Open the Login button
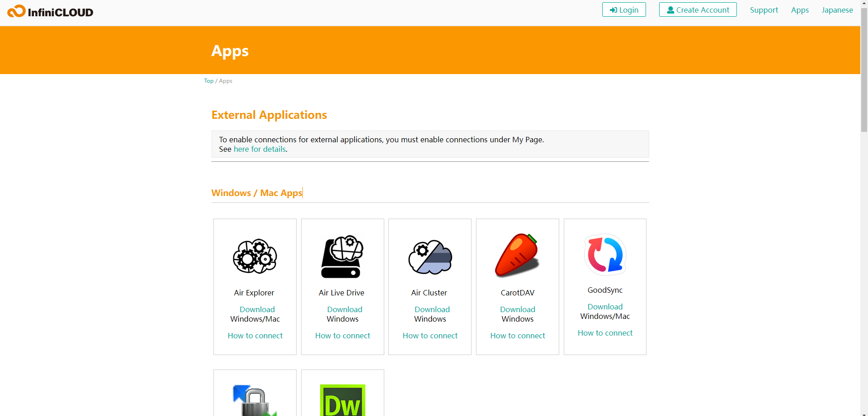This screenshot has height=416, width=868. pos(624,9)
